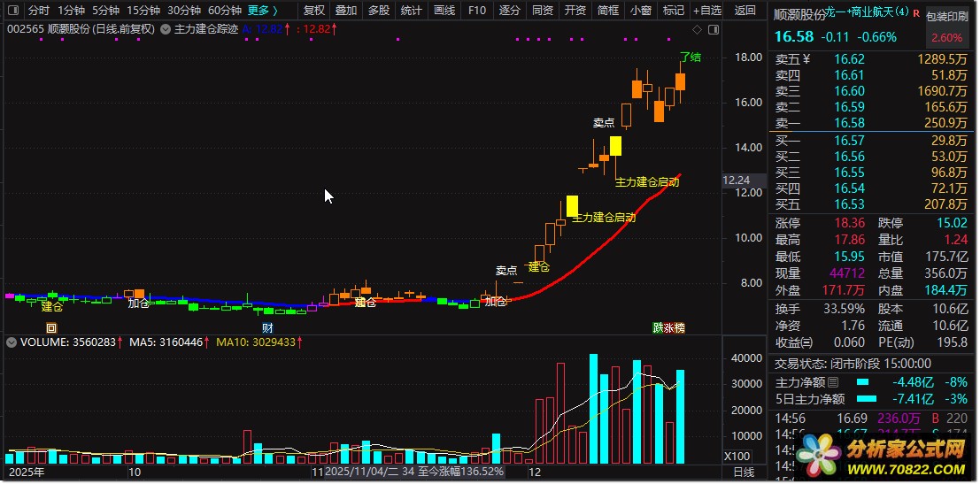Click the 顺灏股份 stock name in quote panel
Screen dimensions: 980x484
(x=799, y=15)
